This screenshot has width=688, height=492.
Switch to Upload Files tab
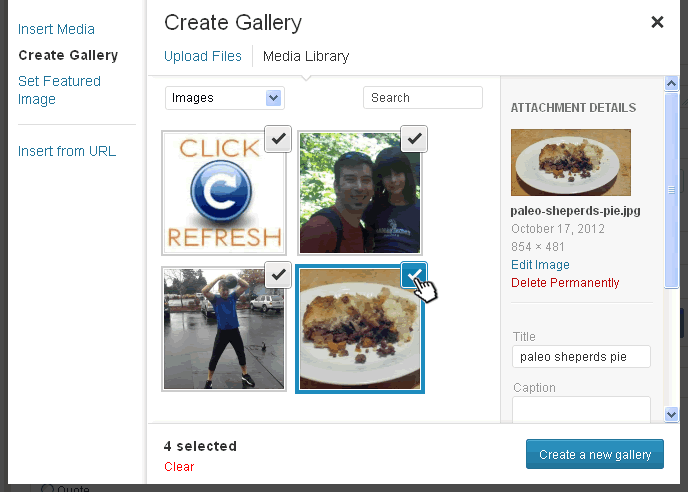pyautogui.click(x=203, y=56)
